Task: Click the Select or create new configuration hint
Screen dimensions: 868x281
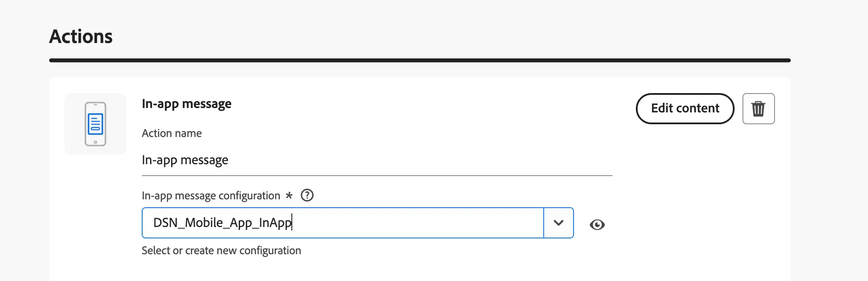Action: (x=221, y=250)
